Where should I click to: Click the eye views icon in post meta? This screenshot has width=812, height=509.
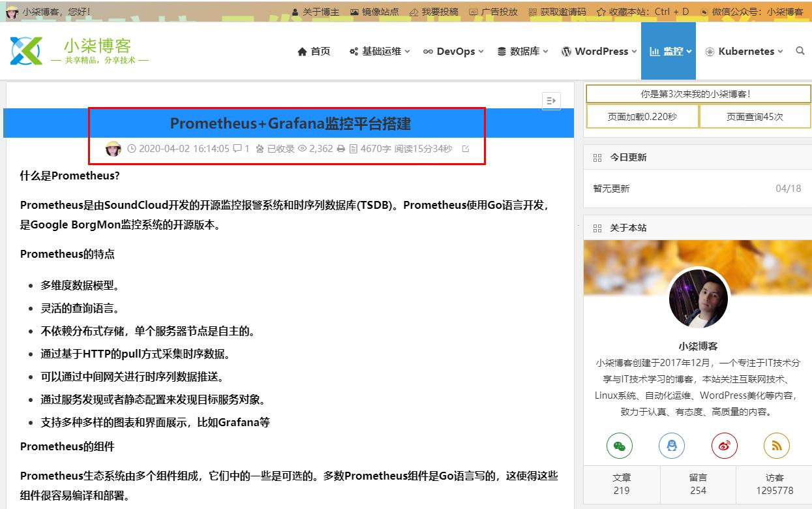[x=302, y=149]
